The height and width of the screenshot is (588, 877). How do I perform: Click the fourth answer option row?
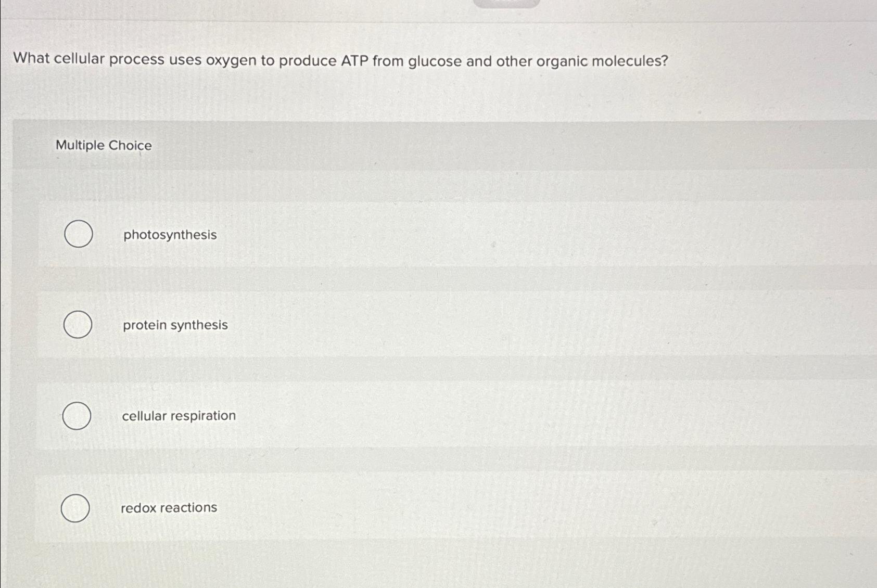[364, 507]
